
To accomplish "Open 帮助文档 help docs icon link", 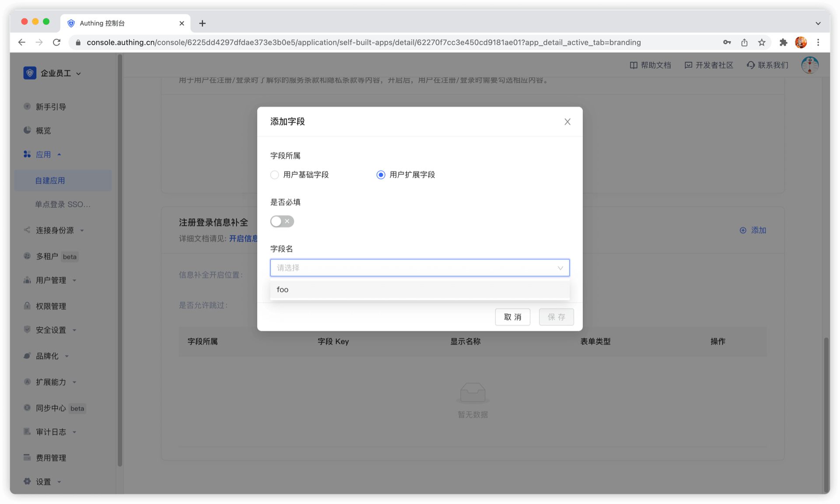I will pos(633,65).
